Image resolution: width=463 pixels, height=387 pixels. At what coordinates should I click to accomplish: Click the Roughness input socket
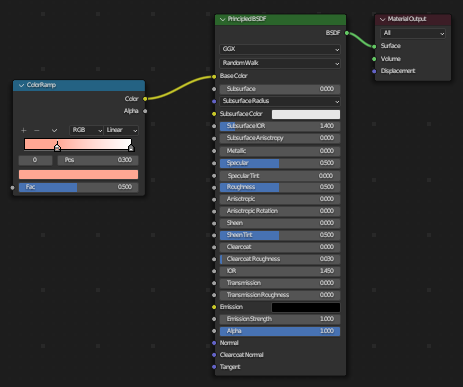coord(214,187)
